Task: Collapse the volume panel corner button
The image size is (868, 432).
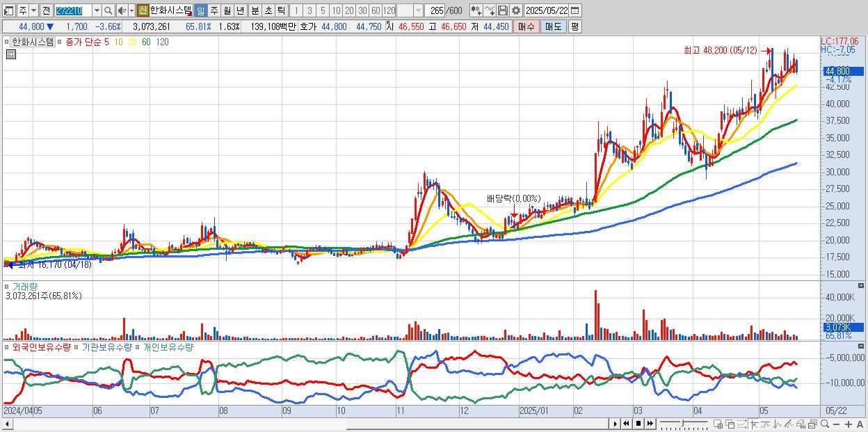Action: 862,286
